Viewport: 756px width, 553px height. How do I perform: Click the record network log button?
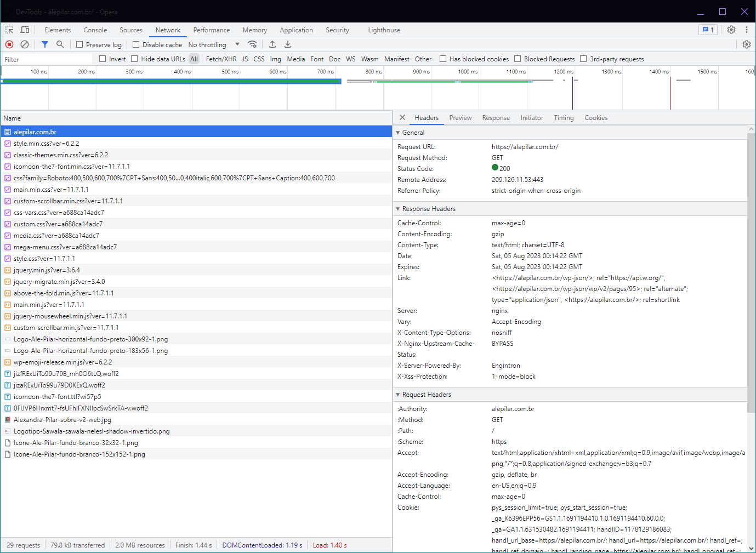[x=9, y=44]
